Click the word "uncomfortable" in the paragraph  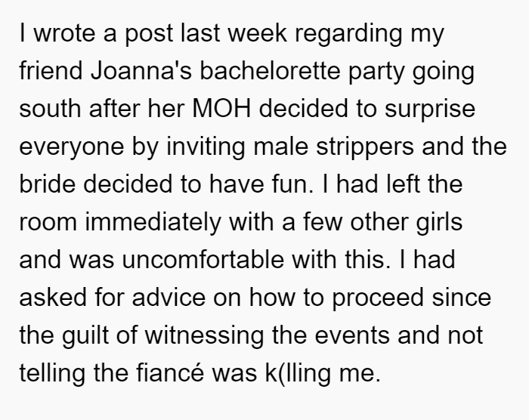(203, 259)
